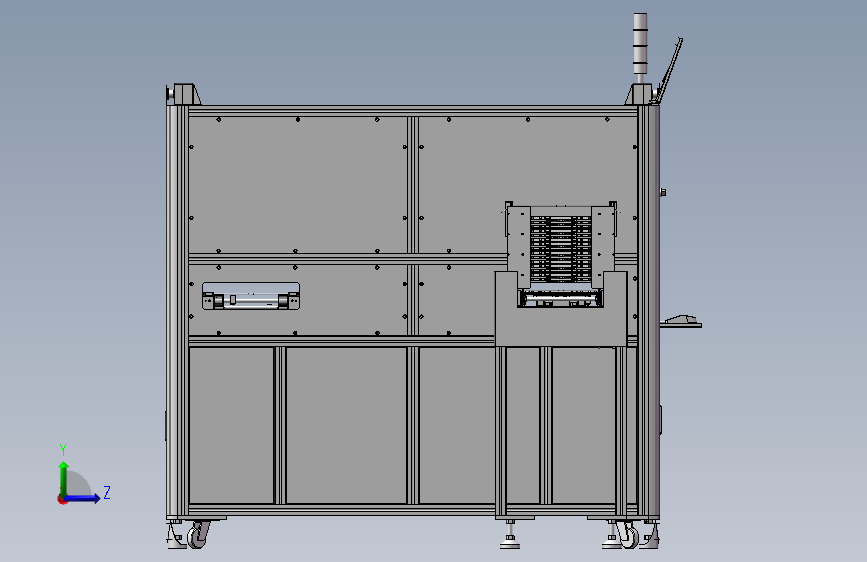Select the keyboard tray on the right side
867x562 pixels.
point(681,322)
